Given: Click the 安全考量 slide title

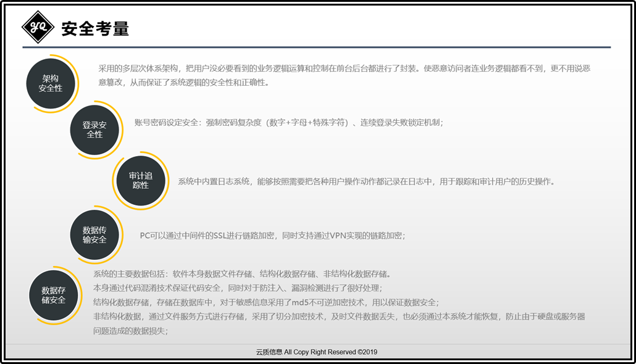Looking at the screenshot, I should (x=95, y=29).
